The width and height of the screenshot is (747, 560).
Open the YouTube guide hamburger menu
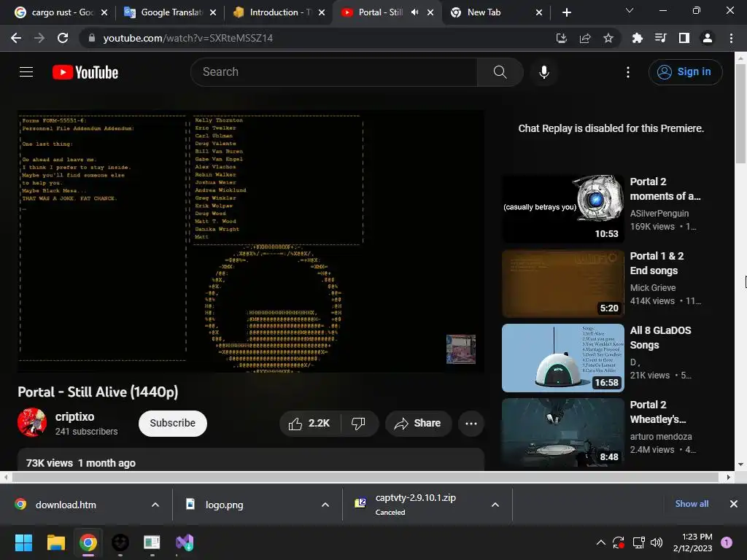[x=26, y=72]
